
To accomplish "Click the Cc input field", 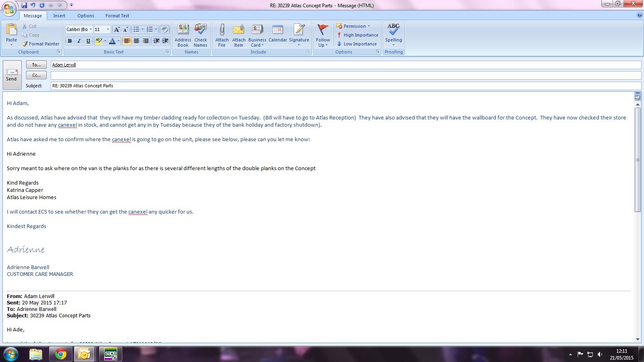I will pyautogui.click(x=346, y=75).
